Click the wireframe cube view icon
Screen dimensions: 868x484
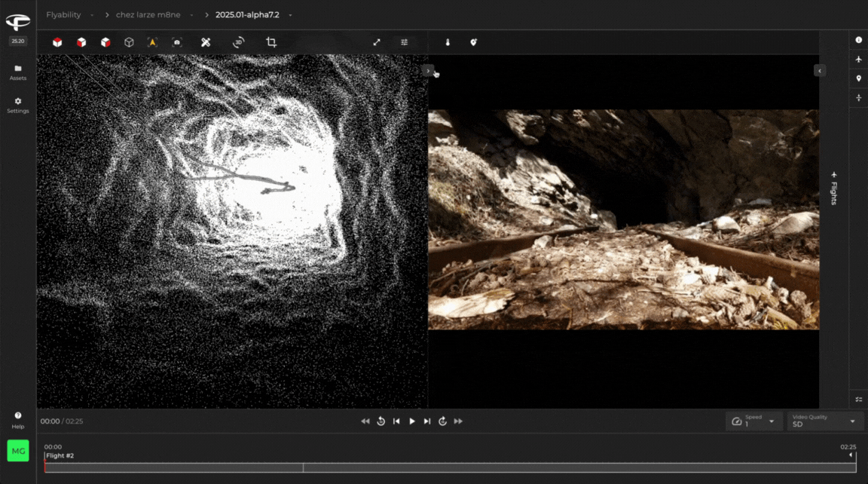click(129, 42)
